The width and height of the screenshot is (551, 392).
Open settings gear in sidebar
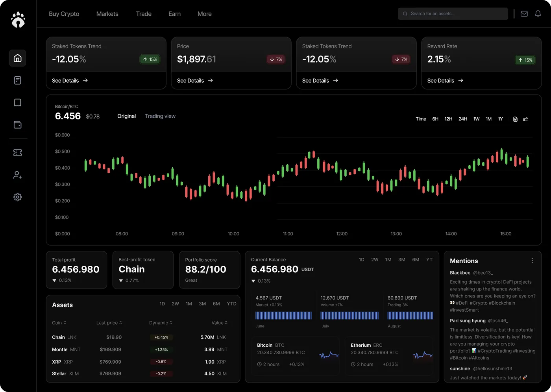tap(18, 197)
